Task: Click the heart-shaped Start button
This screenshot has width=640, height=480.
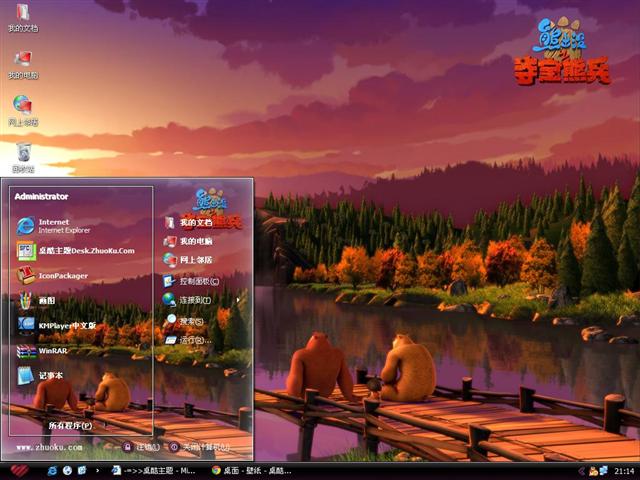Action: 19,471
